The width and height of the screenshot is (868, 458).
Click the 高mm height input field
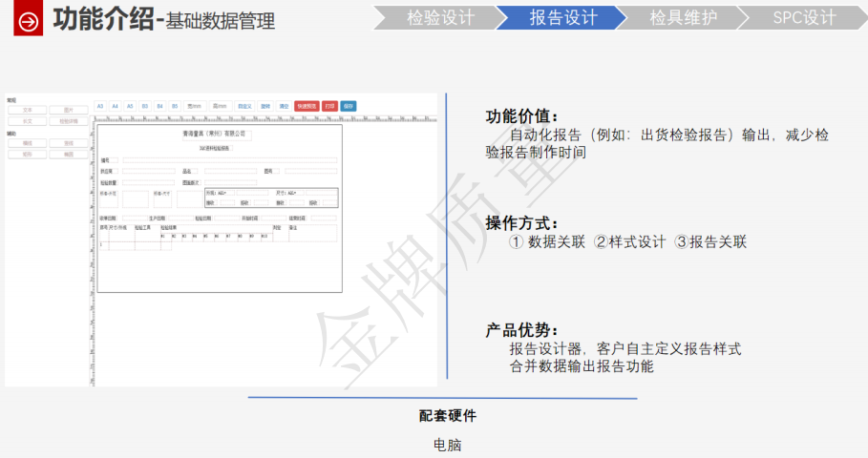pyautogui.click(x=220, y=106)
